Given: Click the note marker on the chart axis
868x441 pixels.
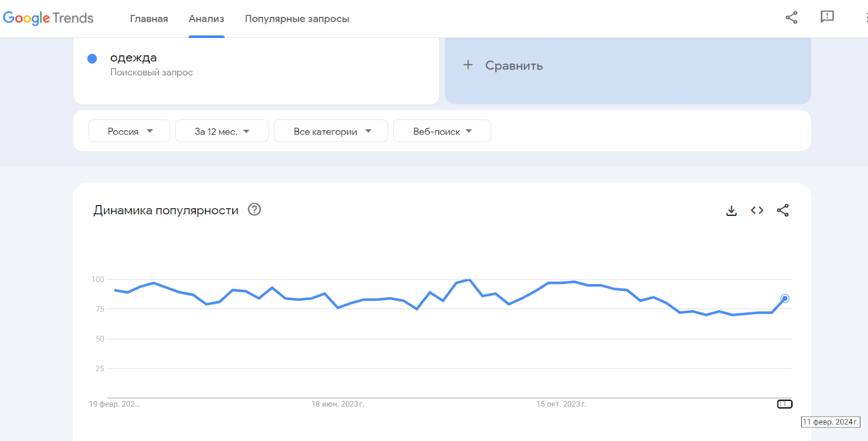Looking at the screenshot, I should point(784,404).
